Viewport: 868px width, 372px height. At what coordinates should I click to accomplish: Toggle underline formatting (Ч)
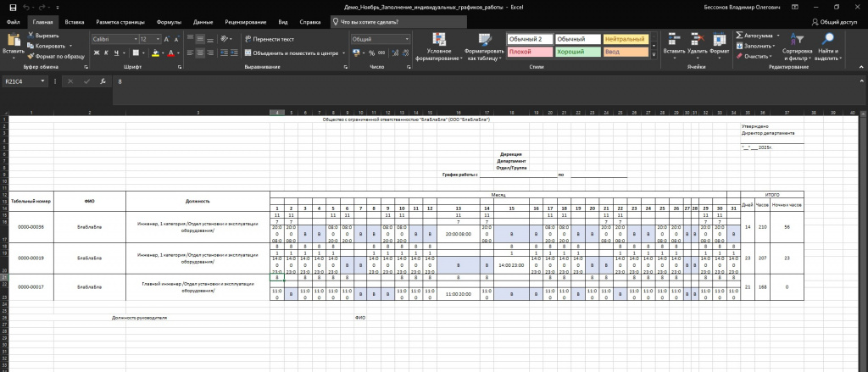click(116, 53)
